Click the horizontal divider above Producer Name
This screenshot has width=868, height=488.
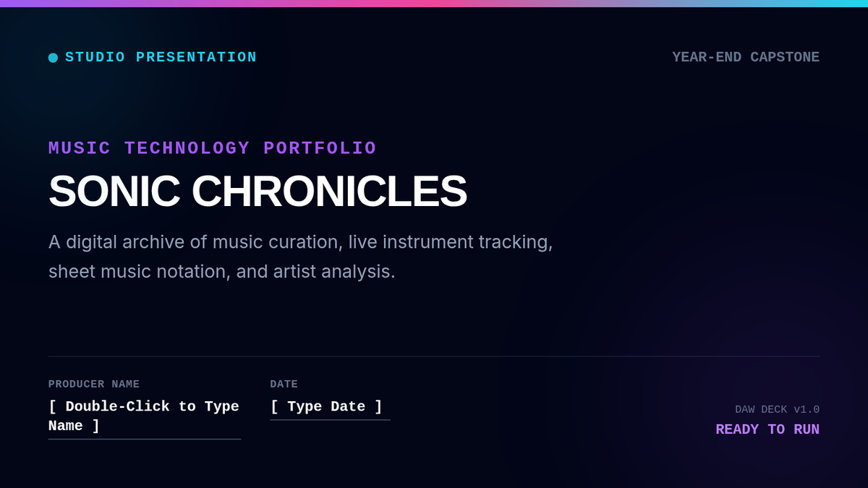[434, 356]
